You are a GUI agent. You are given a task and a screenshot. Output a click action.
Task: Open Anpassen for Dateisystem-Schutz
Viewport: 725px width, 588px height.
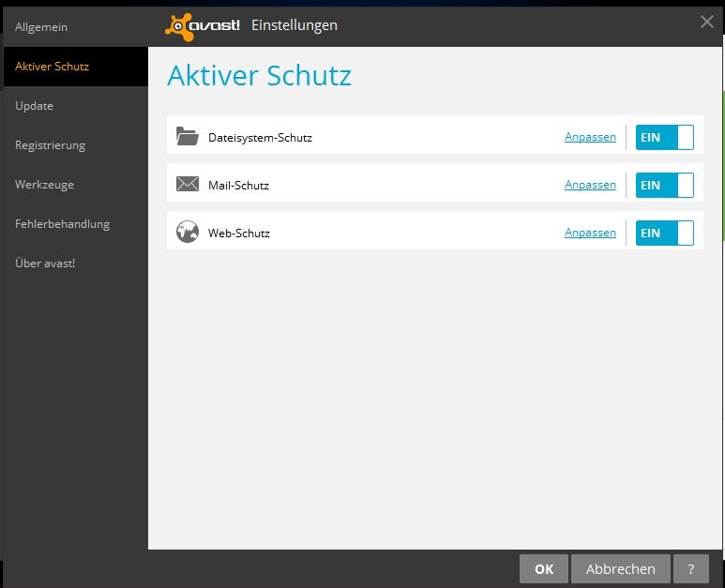click(590, 137)
